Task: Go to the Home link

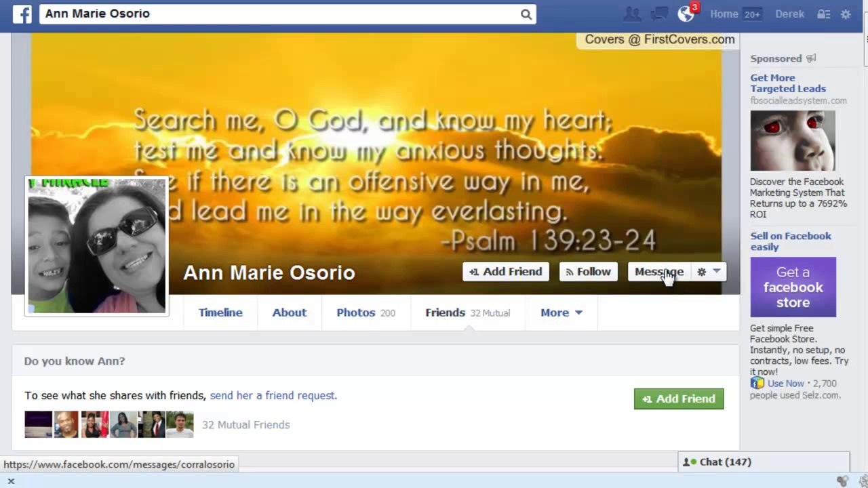Action: click(724, 14)
